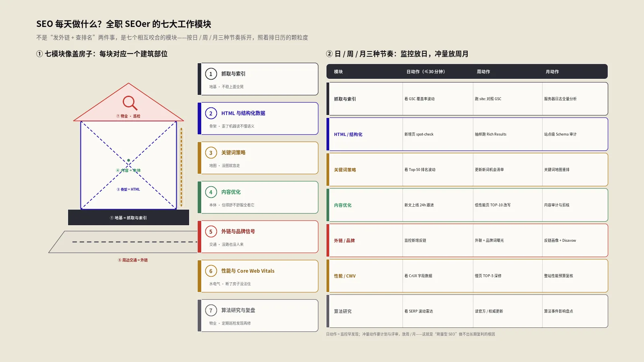Select the cell 读官方 / 权威更新
This screenshot has width=644, height=362.
pos(489,311)
